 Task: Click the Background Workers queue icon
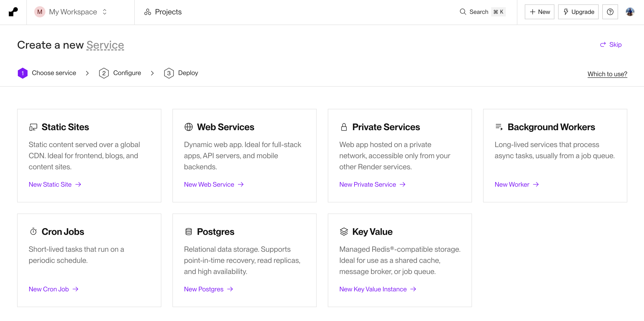pyautogui.click(x=499, y=127)
